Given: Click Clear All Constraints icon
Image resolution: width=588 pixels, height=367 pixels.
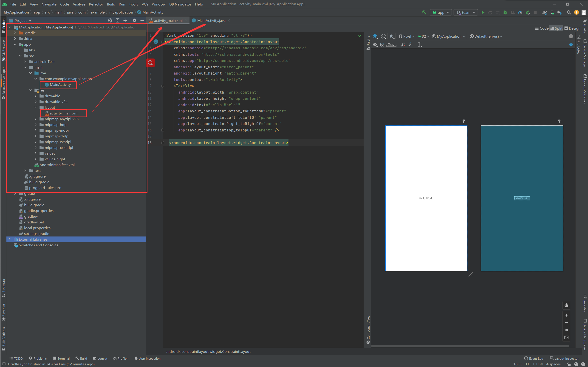Looking at the screenshot, I should tap(403, 44).
